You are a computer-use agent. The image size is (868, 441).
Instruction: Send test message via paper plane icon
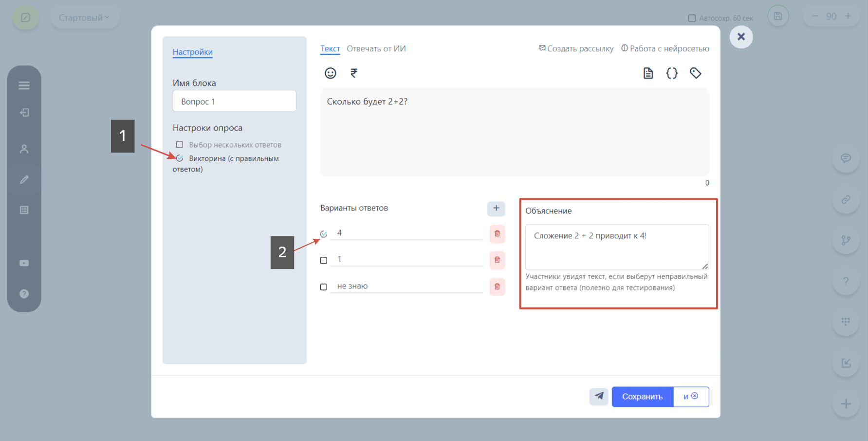coord(599,397)
